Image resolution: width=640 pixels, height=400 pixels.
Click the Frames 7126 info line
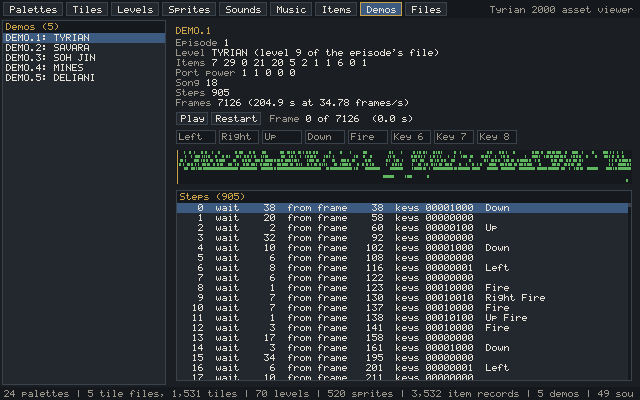[292, 103]
